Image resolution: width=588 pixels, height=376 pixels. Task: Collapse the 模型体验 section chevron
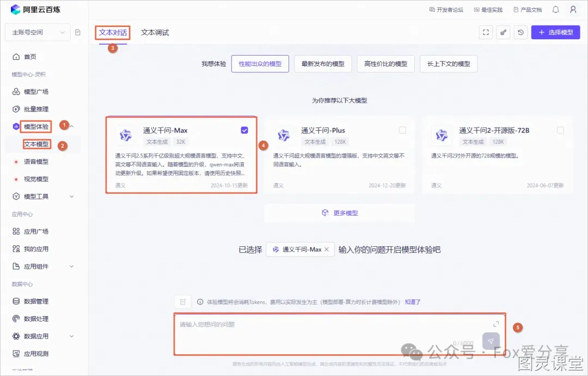[x=72, y=126]
